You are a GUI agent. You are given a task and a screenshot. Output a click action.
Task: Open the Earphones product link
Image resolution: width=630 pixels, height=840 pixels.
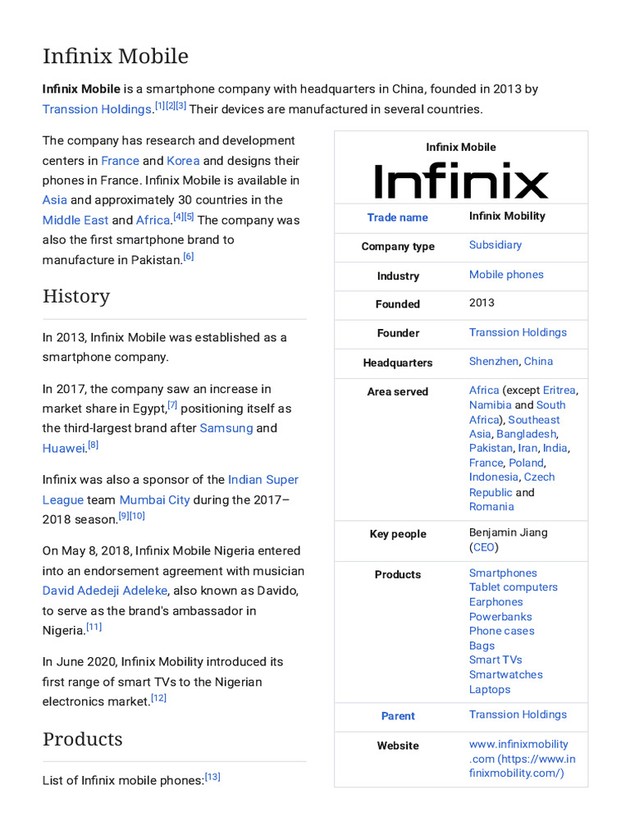point(496,602)
